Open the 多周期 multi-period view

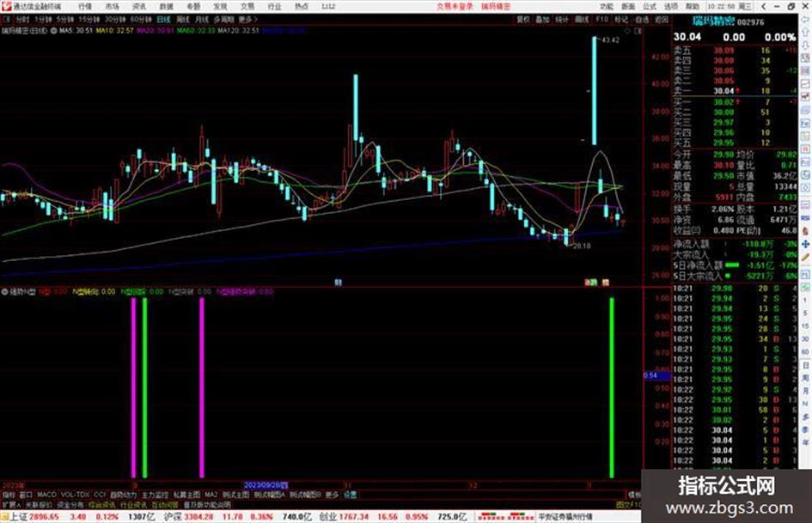pos(223,19)
